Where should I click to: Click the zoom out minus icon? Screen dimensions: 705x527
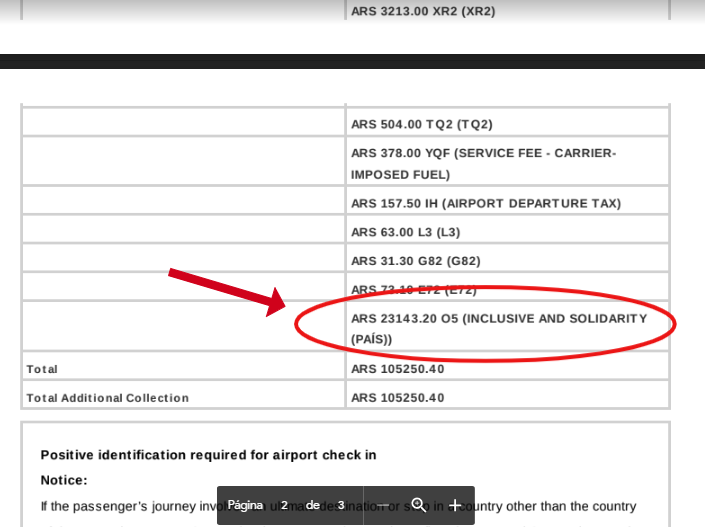coord(383,505)
